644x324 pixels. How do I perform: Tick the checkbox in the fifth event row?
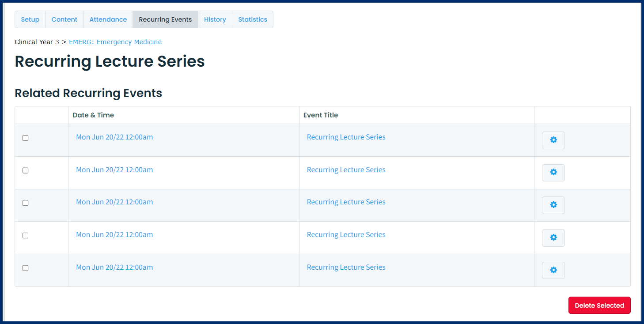point(26,268)
